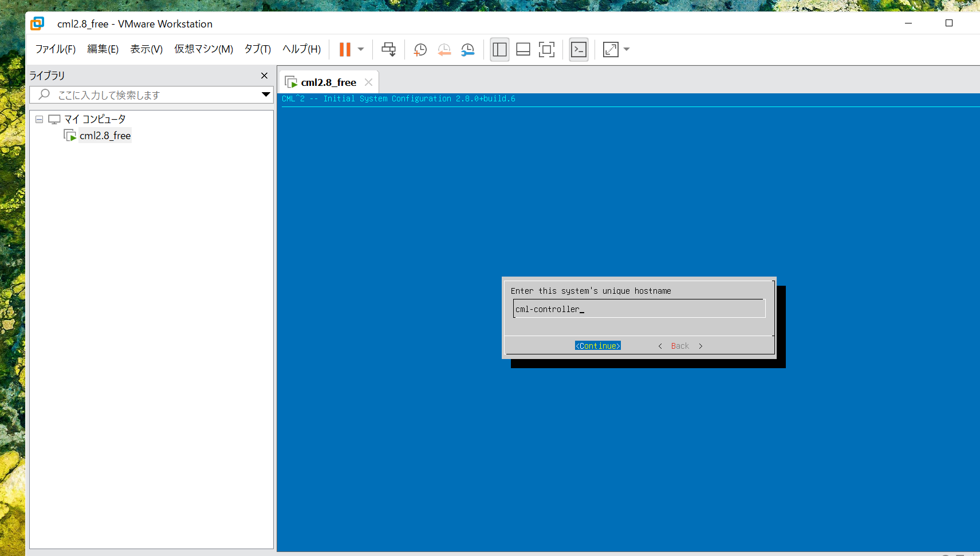Viewport: 980px width, 556px height.
Task: Click the hostname input field
Action: click(639, 309)
